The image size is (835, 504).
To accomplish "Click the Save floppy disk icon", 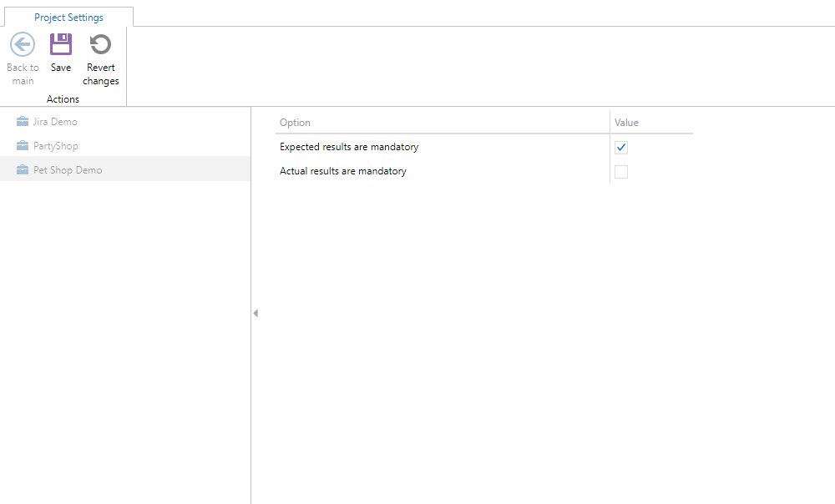I will coord(61,44).
